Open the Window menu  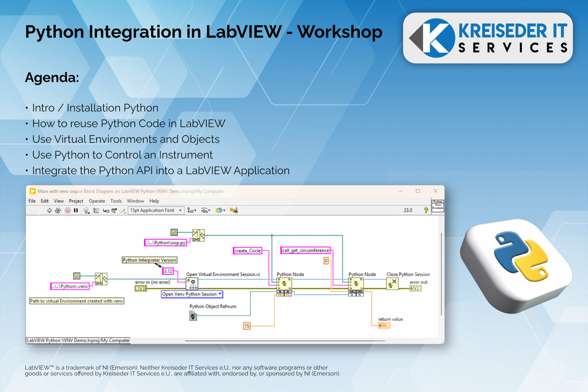point(135,201)
